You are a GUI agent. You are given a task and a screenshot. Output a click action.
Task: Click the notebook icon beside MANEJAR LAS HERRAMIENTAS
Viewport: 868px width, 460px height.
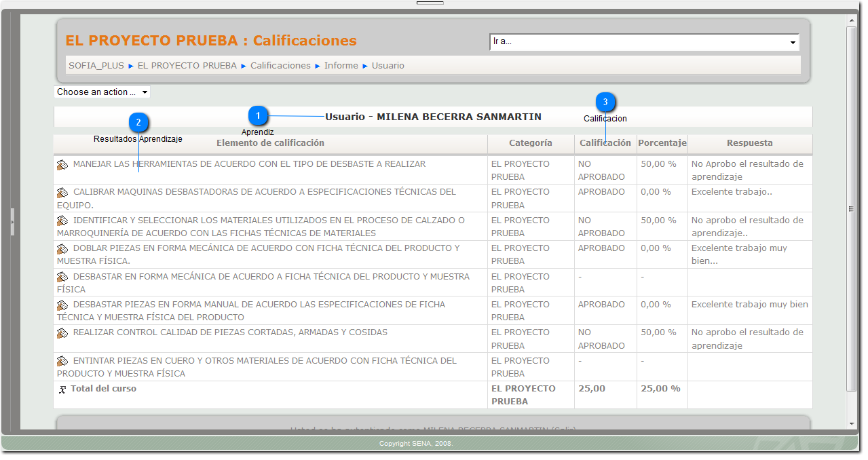60,163
